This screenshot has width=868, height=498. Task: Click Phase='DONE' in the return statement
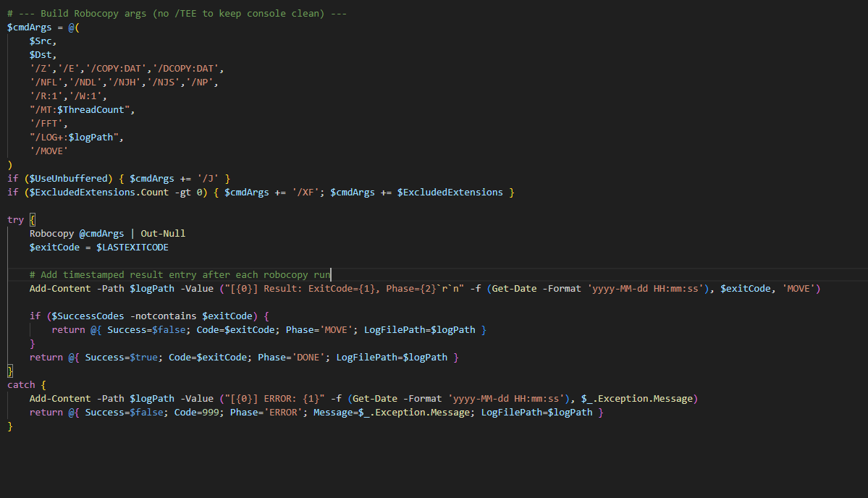tap(291, 358)
